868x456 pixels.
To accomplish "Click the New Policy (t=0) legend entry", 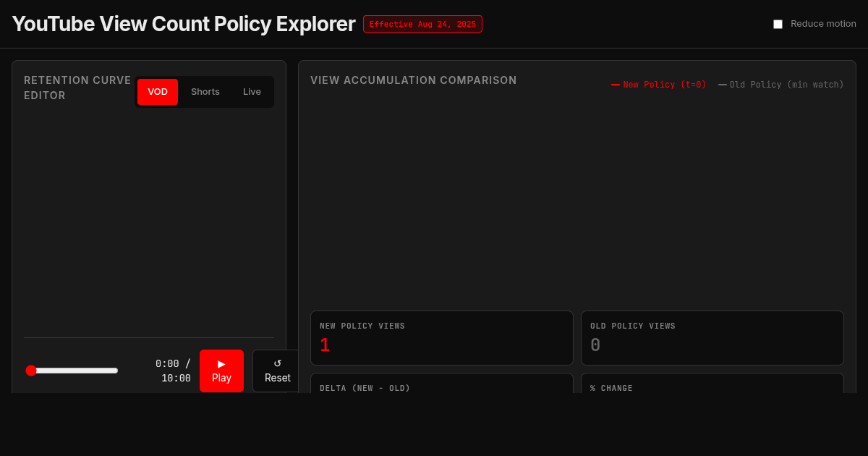I will point(659,85).
